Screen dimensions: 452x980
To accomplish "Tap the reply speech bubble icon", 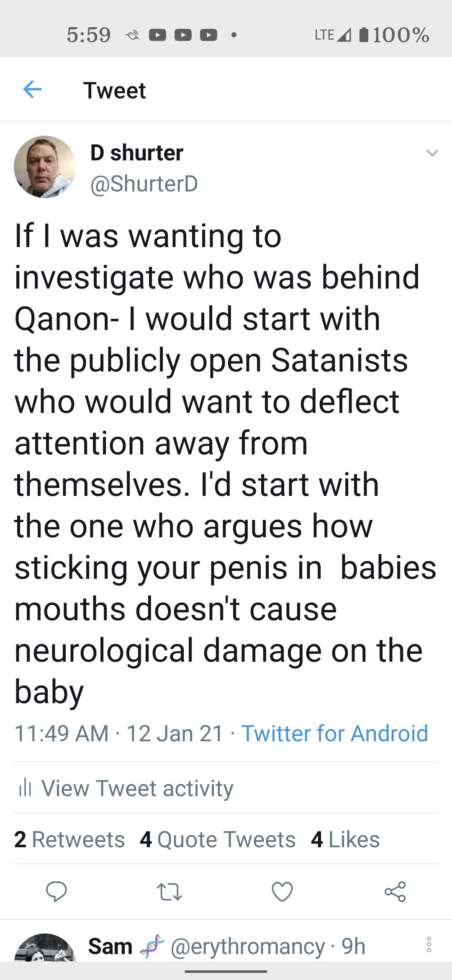I will 56,891.
